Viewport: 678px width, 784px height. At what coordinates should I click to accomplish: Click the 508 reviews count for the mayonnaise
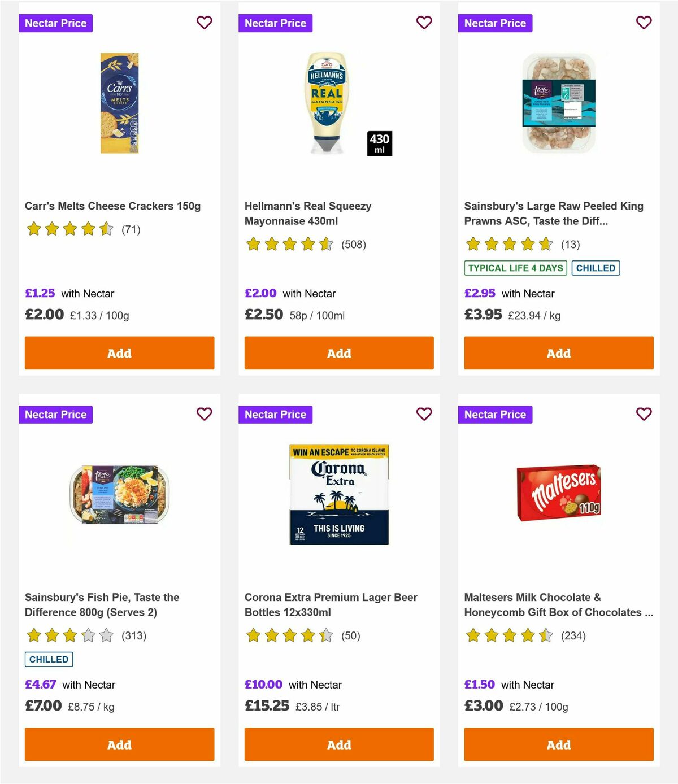click(354, 245)
